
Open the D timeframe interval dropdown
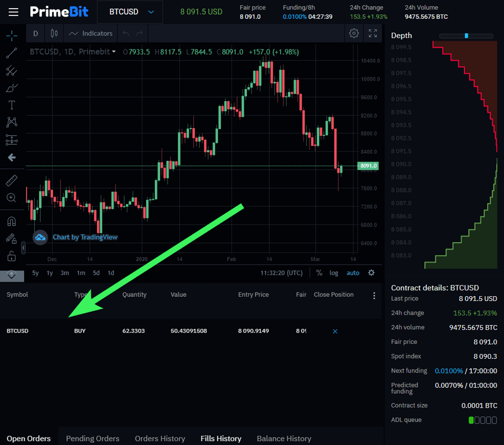(x=36, y=33)
